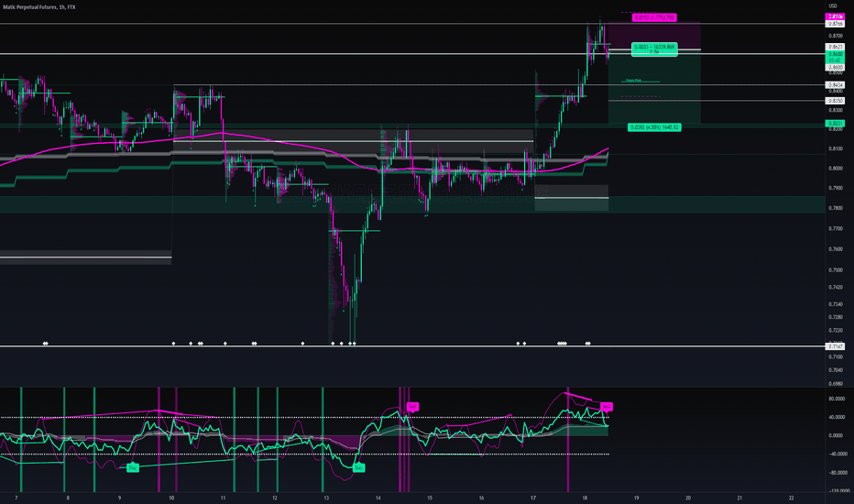The image size is (854, 504).
Task: Click date label 20 on time axis
Action: coord(688,498)
